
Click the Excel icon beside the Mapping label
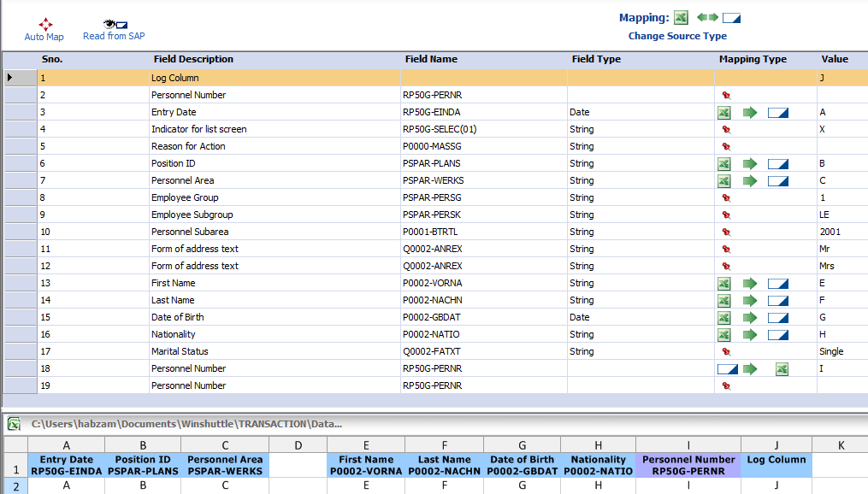[x=681, y=17]
